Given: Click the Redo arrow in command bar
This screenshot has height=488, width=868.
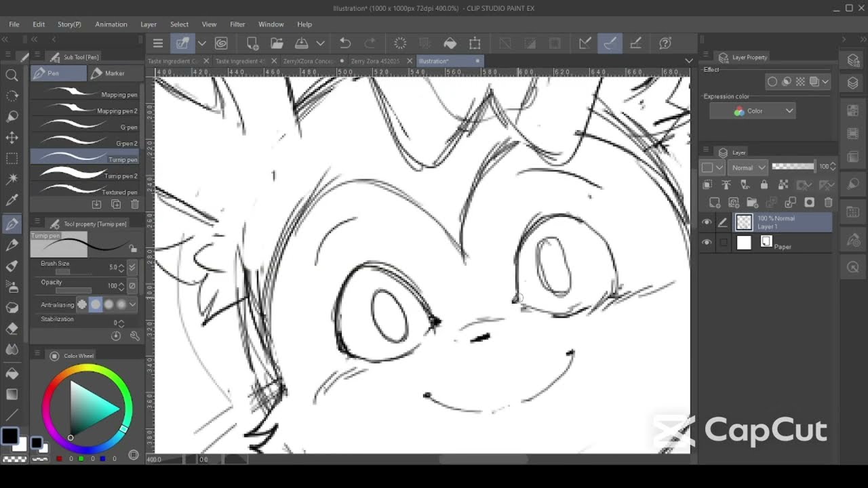Looking at the screenshot, I should (370, 43).
